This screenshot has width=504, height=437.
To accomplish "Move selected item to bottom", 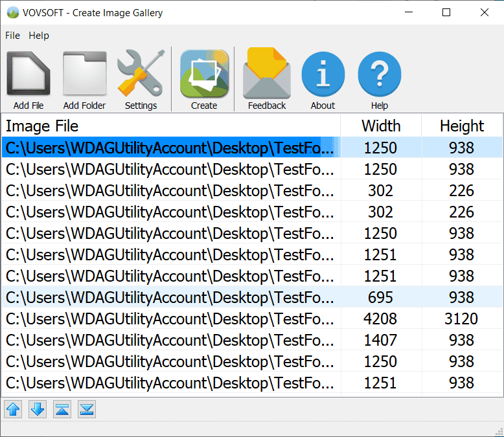I will [x=86, y=409].
